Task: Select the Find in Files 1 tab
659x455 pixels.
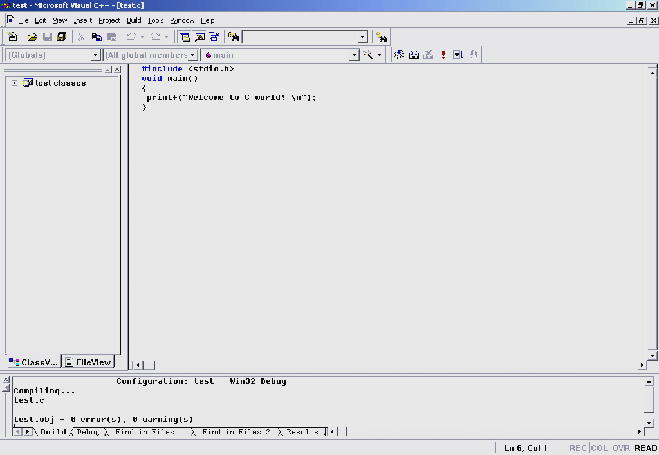Action: coord(147,432)
